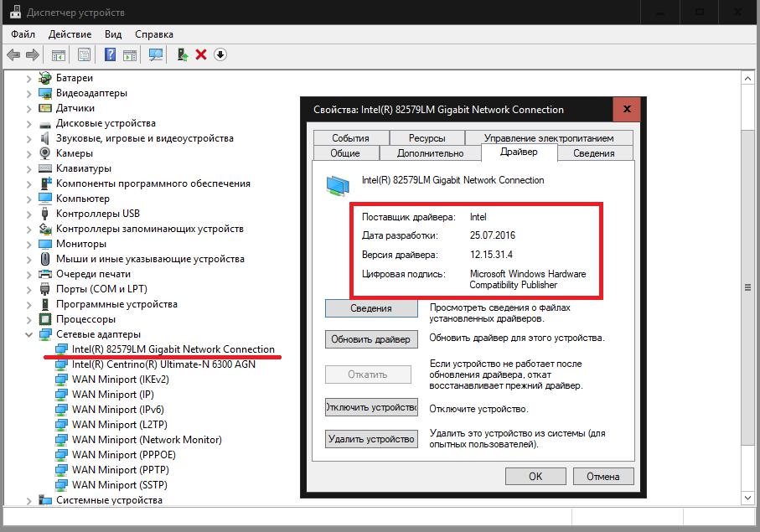Switch to the Дополнительно tab
The image size is (760, 532).
click(431, 153)
